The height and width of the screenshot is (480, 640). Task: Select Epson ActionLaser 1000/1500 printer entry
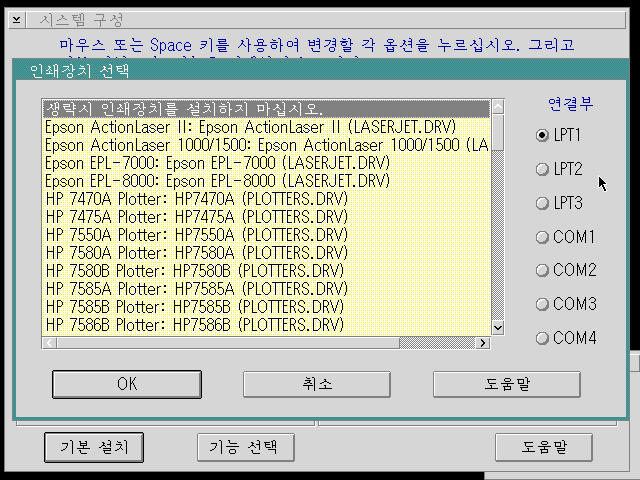267,145
